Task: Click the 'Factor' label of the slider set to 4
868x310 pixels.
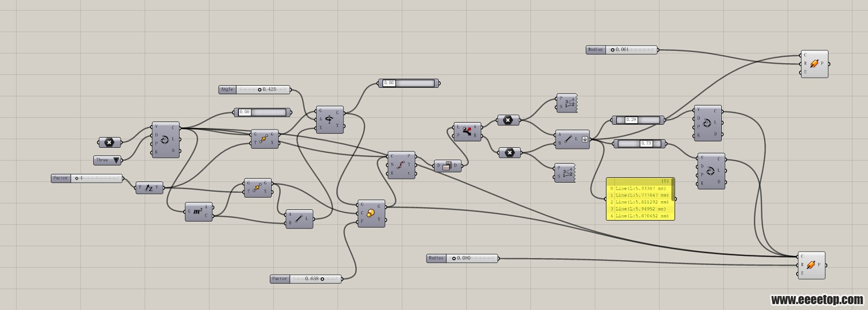Action: (x=61, y=178)
